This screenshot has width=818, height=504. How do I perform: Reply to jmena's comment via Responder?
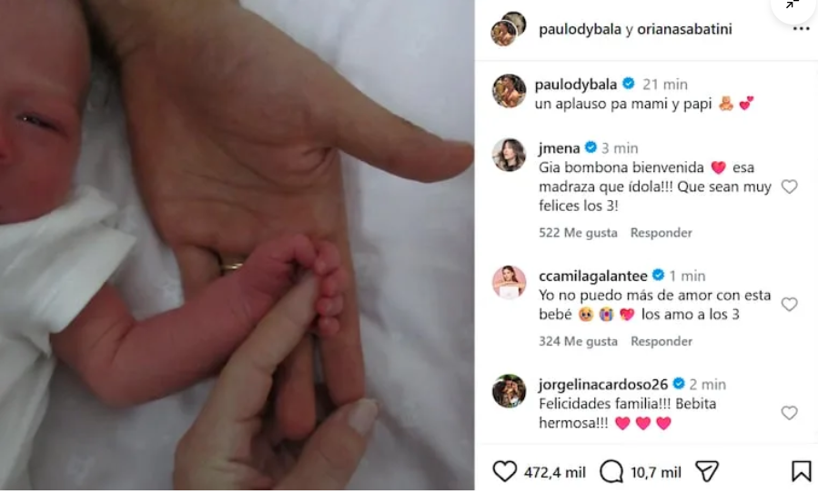tap(661, 233)
